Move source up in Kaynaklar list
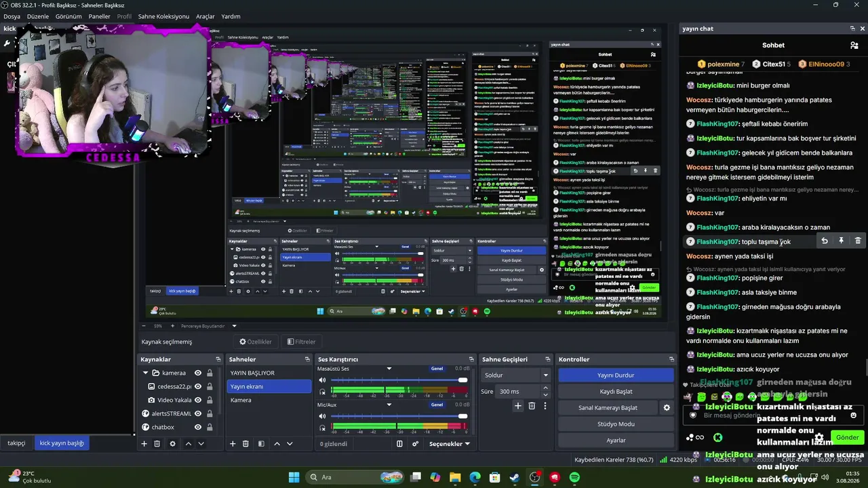This screenshot has height=488, width=868. (189, 444)
